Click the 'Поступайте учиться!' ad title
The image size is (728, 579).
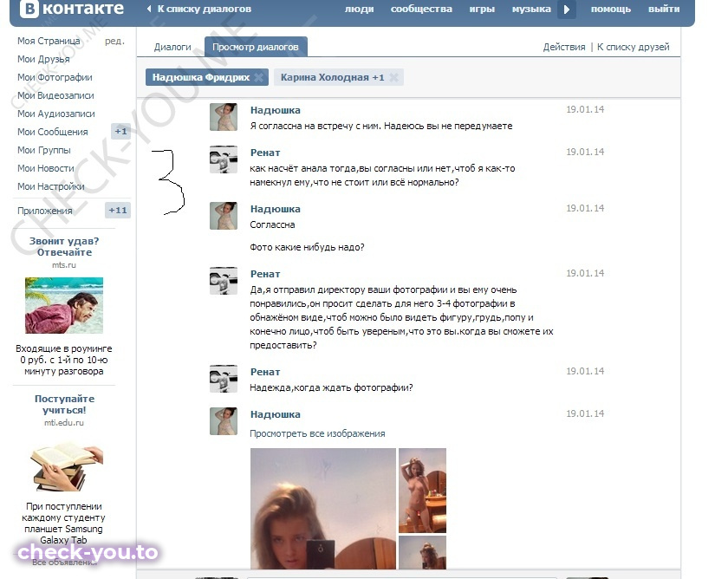point(64,405)
